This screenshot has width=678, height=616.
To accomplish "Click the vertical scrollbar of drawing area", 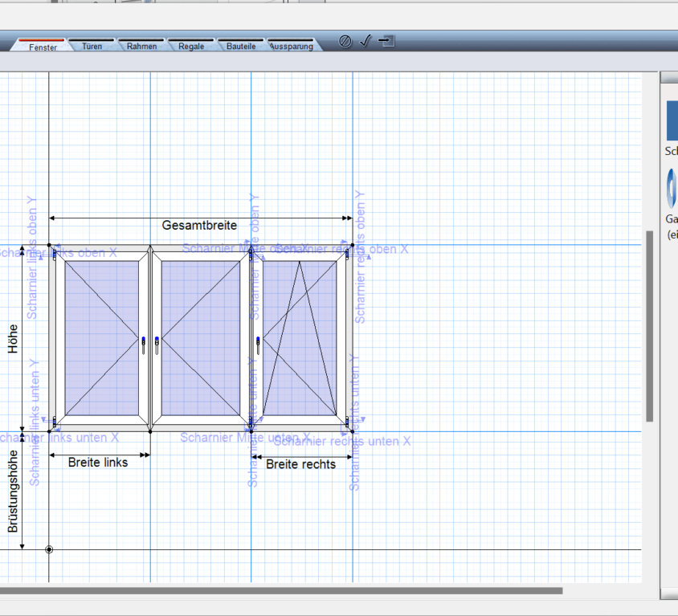I will click(649, 326).
